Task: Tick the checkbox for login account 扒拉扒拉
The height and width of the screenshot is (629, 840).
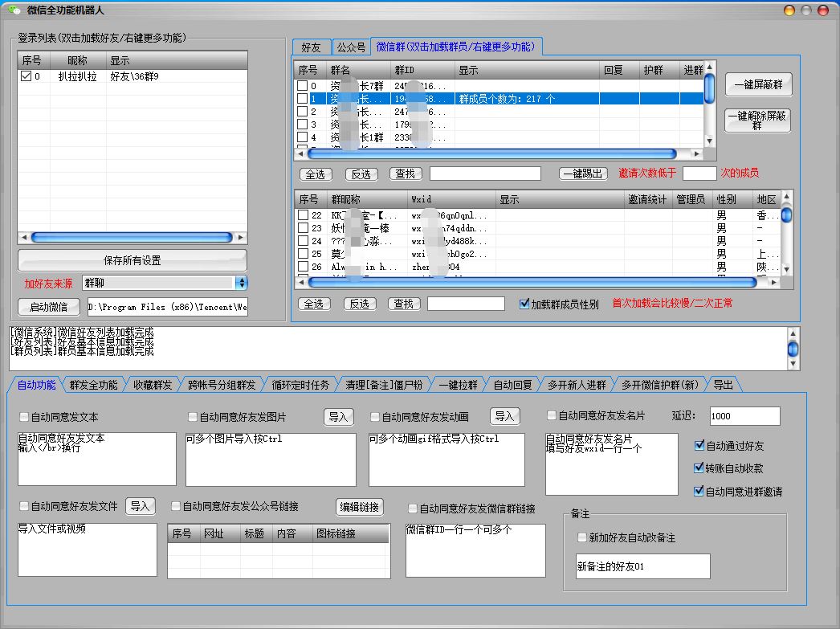Action: coord(26,77)
